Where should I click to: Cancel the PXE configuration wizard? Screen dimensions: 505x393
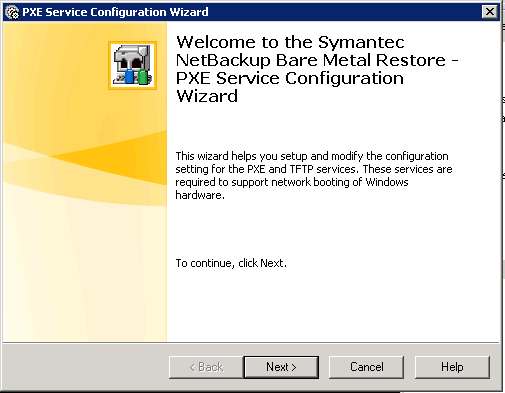coord(366,367)
